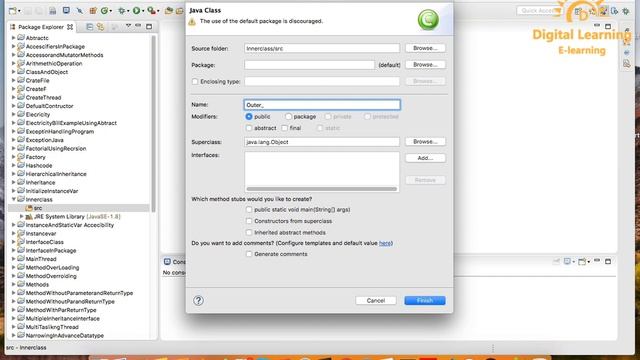
Task: Cancel the Java Class dialog
Action: (x=376, y=300)
